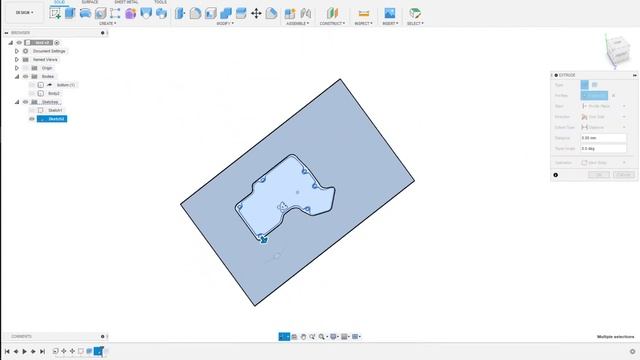Click the Select tool icon

click(x=415, y=13)
